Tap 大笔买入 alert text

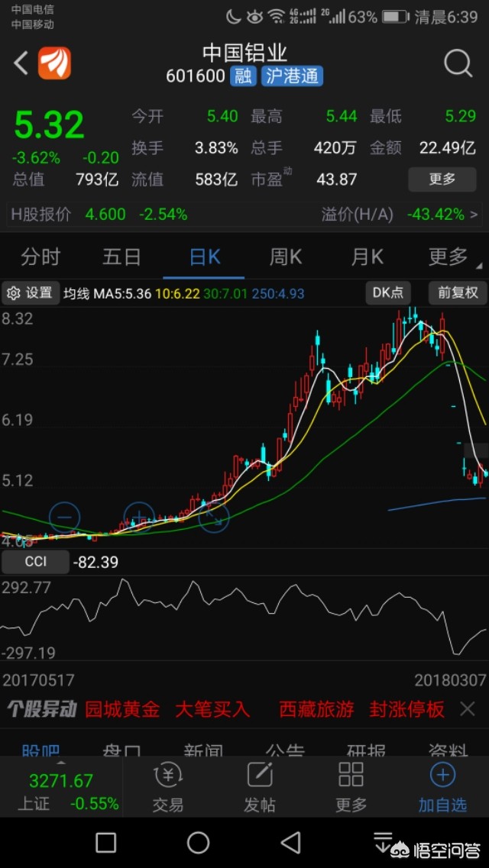[x=212, y=709]
